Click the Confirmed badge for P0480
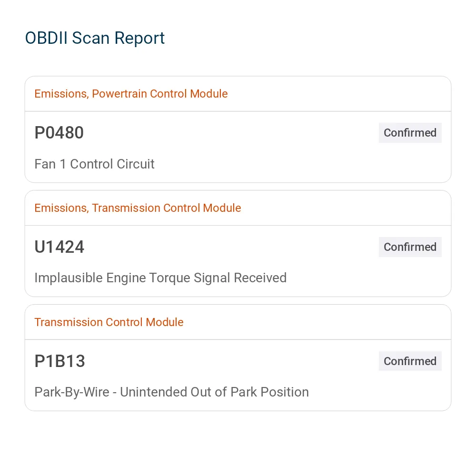 point(410,133)
